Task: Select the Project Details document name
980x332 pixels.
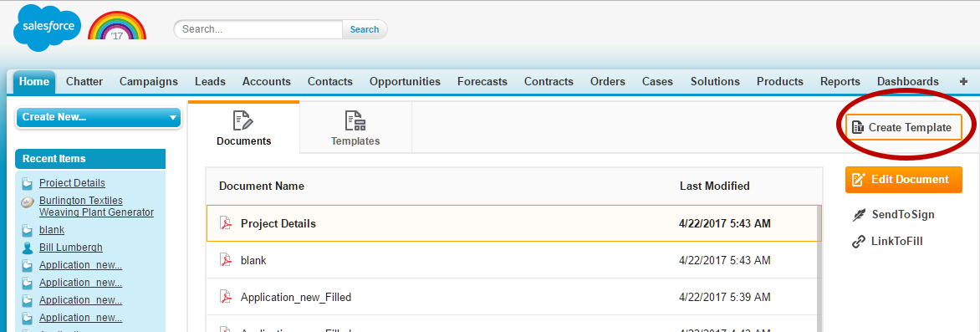Action: tap(278, 223)
